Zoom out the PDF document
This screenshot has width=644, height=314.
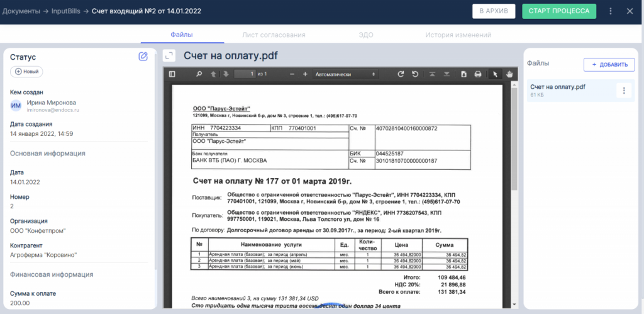coord(291,74)
